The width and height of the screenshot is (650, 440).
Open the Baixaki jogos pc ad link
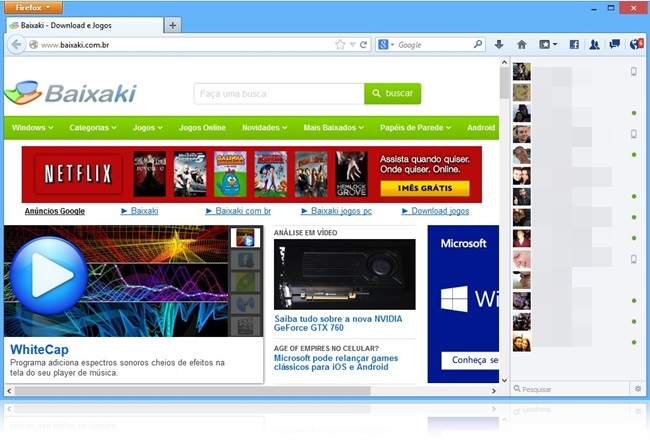point(337,211)
